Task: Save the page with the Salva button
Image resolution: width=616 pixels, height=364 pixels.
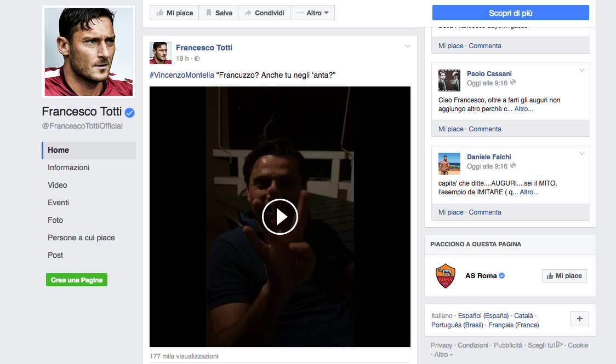Action: (219, 13)
